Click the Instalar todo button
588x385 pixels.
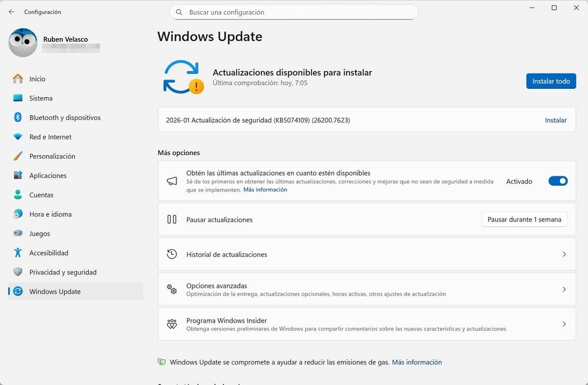551,82
